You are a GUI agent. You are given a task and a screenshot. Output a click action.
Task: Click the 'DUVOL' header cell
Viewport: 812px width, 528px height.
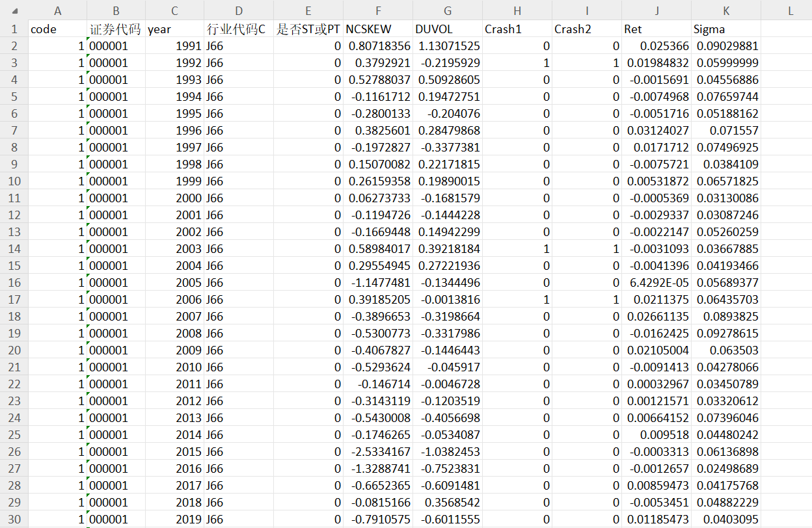448,29
